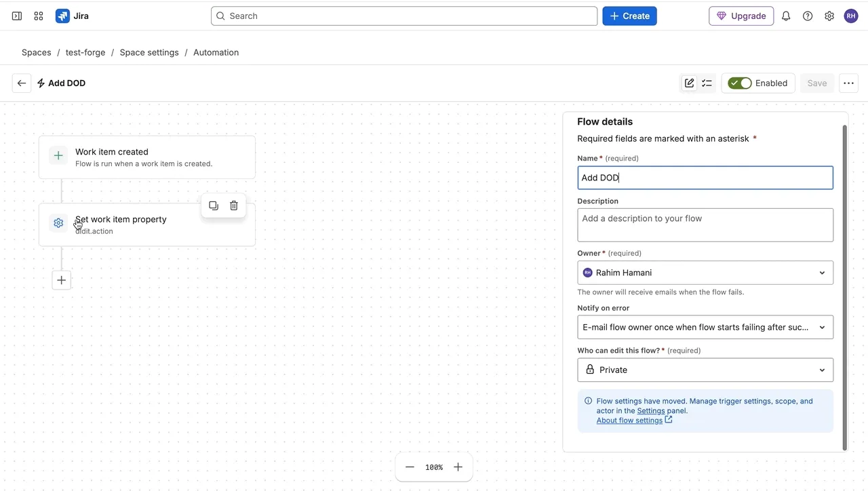Screen dimensions: 868x491
Task: Open the settings gear in top bar
Action: [x=829, y=16]
